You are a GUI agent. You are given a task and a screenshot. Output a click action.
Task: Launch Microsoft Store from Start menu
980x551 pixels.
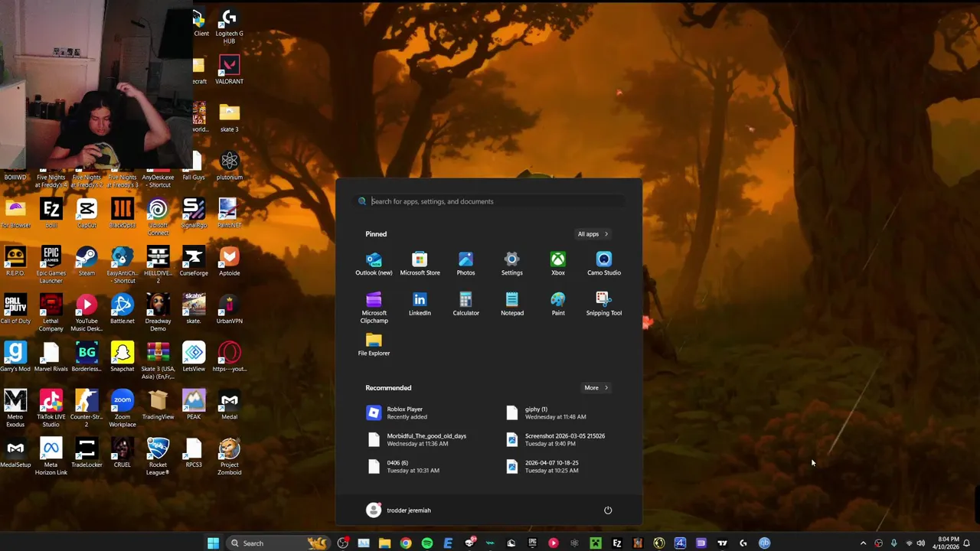click(x=420, y=263)
